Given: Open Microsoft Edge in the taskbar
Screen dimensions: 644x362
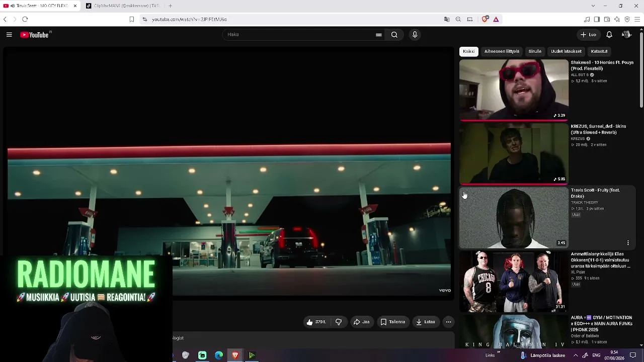Looking at the screenshot, I should (219, 355).
